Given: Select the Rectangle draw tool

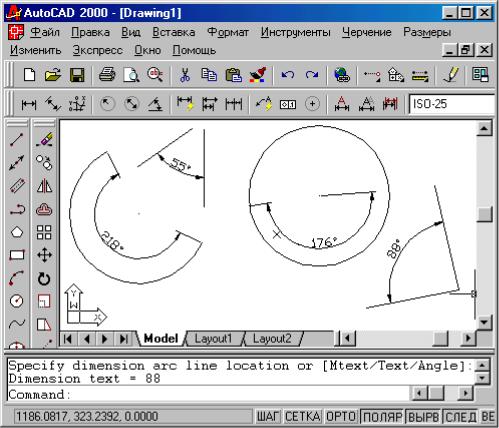Looking at the screenshot, I should [x=17, y=255].
